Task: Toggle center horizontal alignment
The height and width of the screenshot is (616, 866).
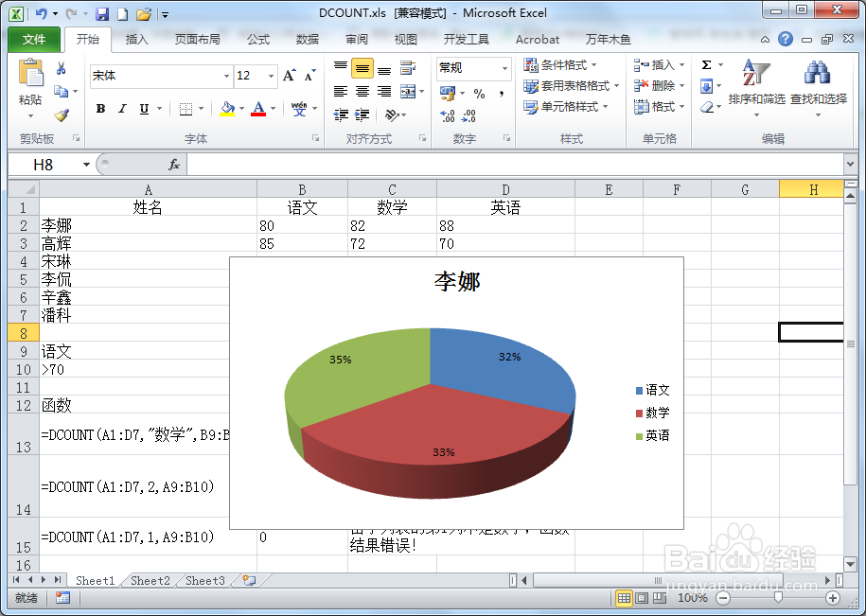Action: point(362,91)
